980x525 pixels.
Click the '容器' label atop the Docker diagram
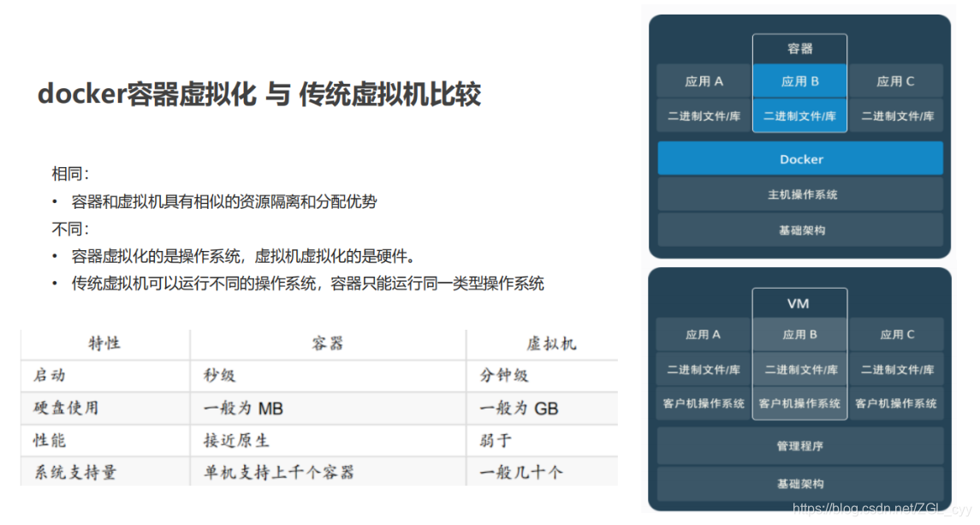[800, 49]
